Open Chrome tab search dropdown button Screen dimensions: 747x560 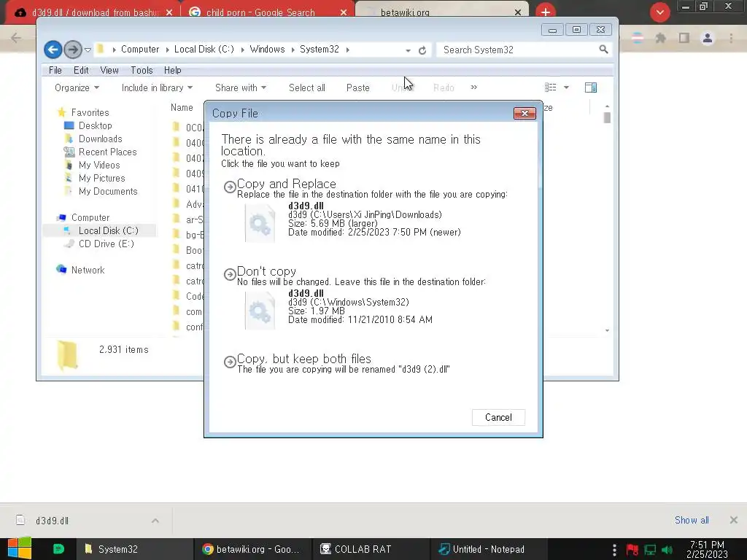[659, 12]
